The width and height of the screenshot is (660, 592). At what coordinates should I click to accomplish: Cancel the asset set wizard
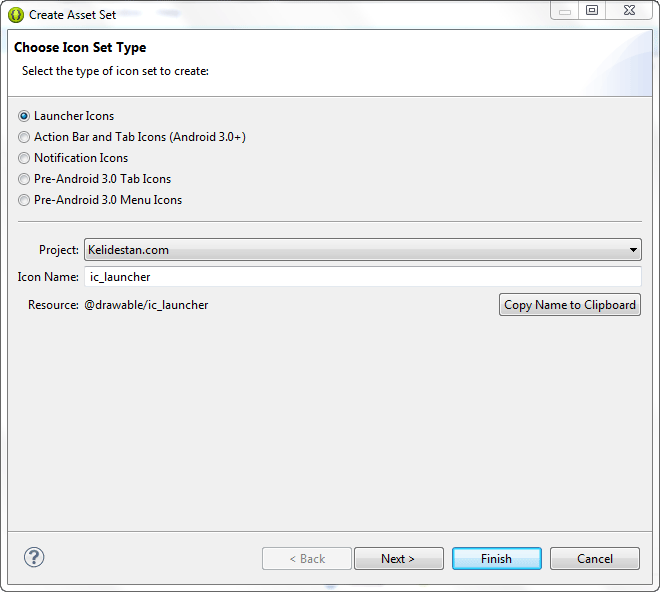tap(595, 559)
